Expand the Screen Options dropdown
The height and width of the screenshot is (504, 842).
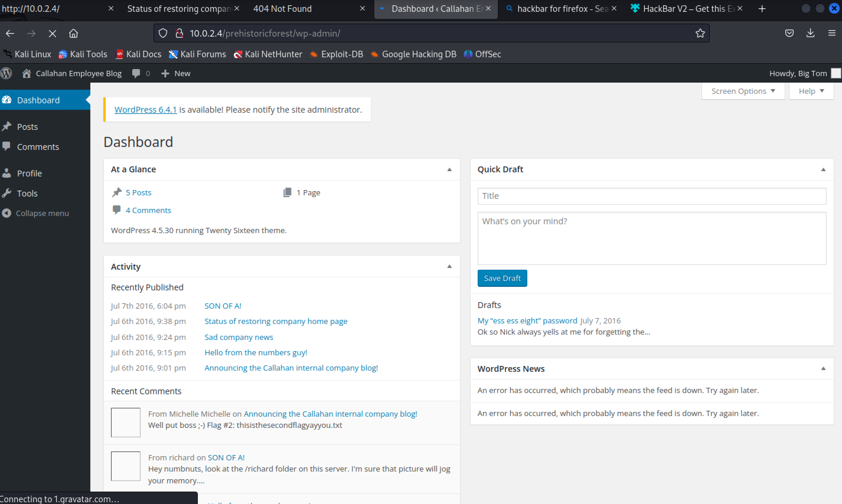click(x=743, y=91)
